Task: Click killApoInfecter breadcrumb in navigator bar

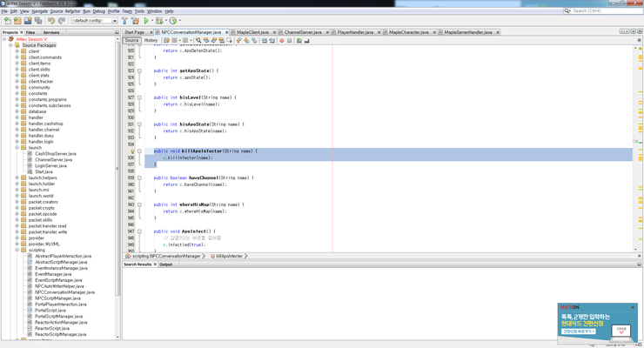Action: click(x=229, y=256)
